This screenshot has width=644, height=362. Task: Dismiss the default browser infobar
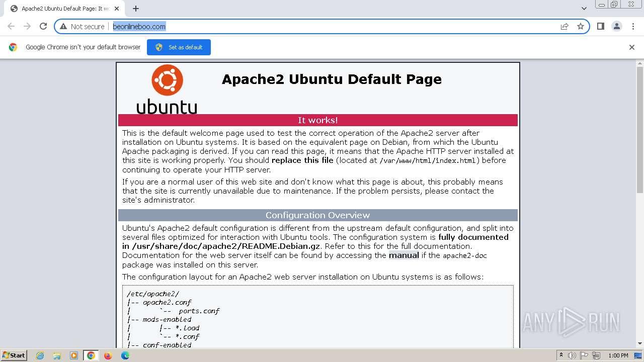click(632, 47)
